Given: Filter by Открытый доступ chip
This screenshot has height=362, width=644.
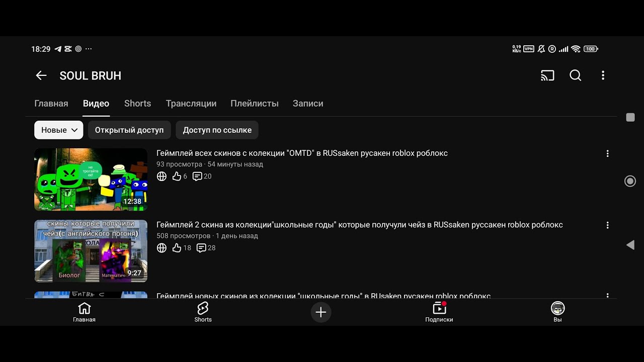Looking at the screenshot, I should (129, 130).
